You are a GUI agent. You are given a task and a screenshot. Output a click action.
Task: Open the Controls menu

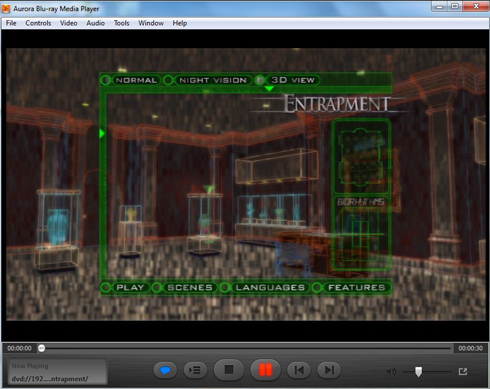38,23
